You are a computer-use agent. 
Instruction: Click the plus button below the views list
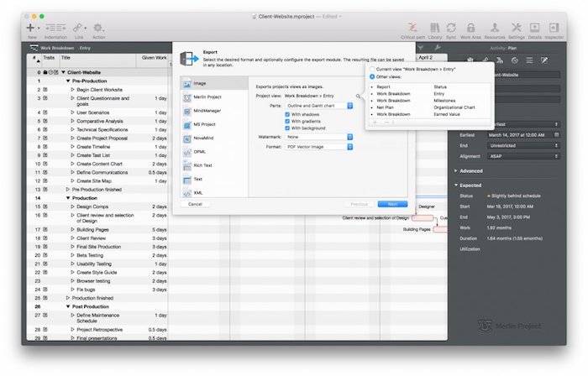tap(375, 123)
